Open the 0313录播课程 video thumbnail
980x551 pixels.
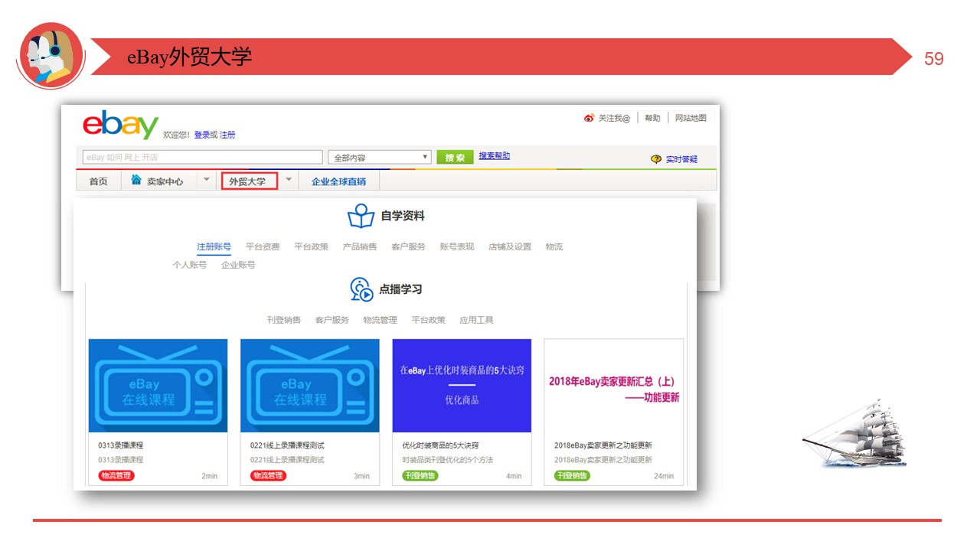click(158, 386)
